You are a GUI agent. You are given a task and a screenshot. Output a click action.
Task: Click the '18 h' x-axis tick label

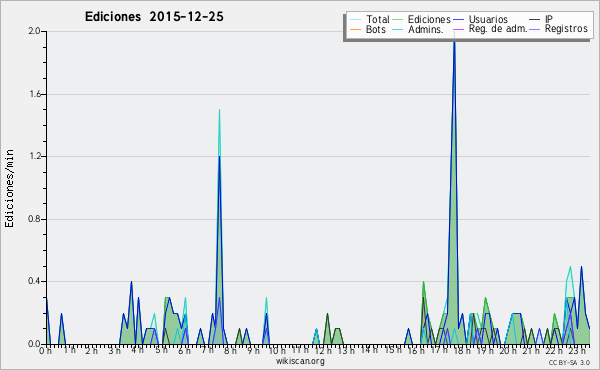(x=462, y=350)
